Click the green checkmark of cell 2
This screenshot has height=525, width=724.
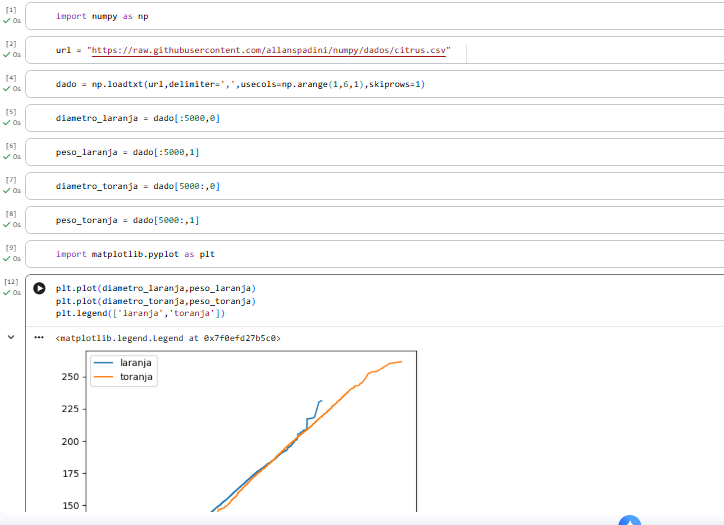[x=6, y=54]
